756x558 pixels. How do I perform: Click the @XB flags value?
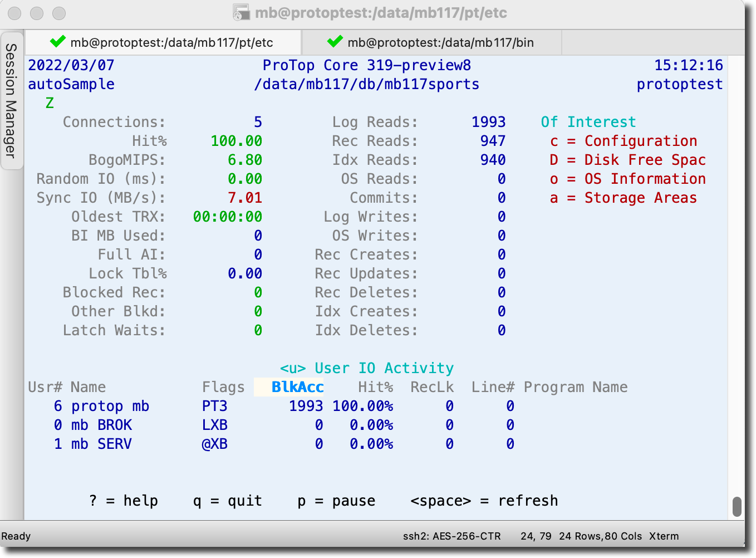coord(214,444)
